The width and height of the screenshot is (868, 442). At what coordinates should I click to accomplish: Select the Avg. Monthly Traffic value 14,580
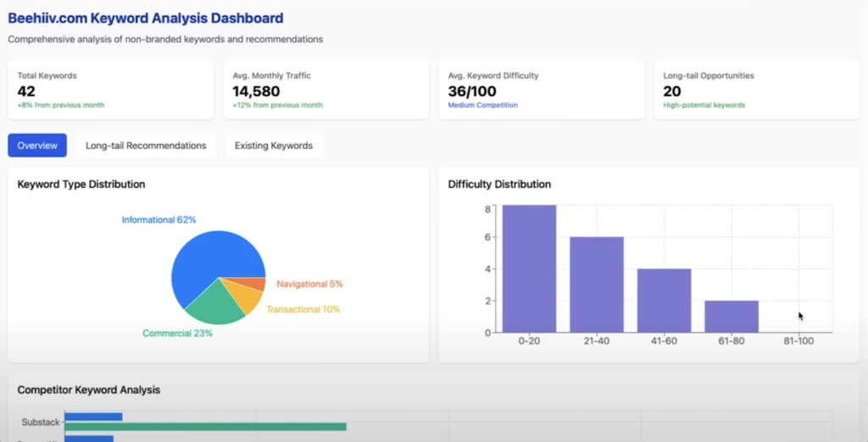point(256,91)
